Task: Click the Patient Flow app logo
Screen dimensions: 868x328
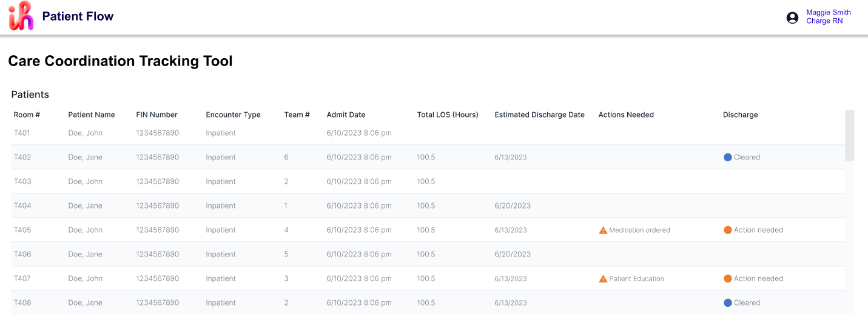Action: [x=21, y=16]
